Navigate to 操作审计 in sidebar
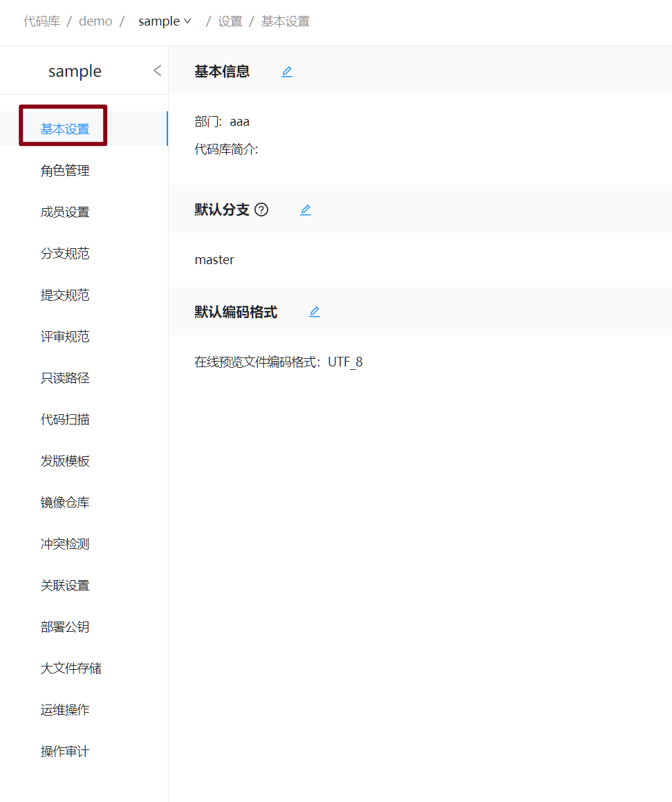The width and height of the screenshot is (672, 802). 65,752
